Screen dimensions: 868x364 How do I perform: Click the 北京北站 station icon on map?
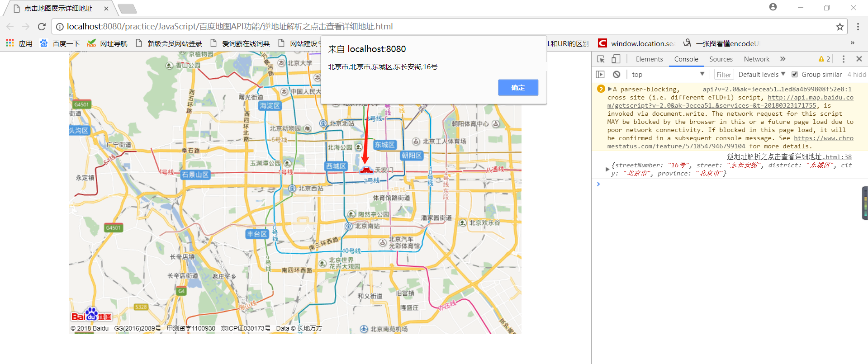[x=323, y=123]
